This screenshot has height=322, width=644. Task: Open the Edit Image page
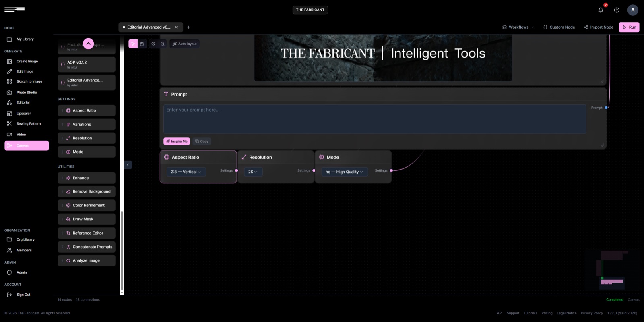25,71
